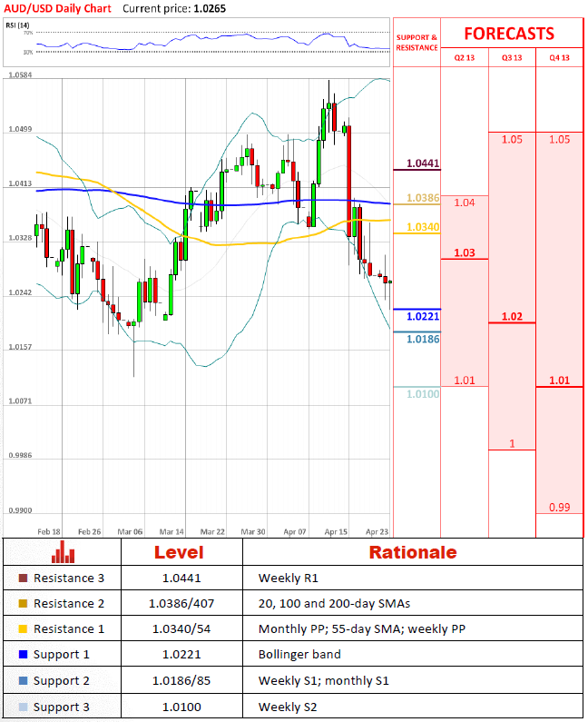This screenshot has width=588, height=722.
Task: Click the Q4 13 low forecast 0.99
Action: tap(560, 508)
